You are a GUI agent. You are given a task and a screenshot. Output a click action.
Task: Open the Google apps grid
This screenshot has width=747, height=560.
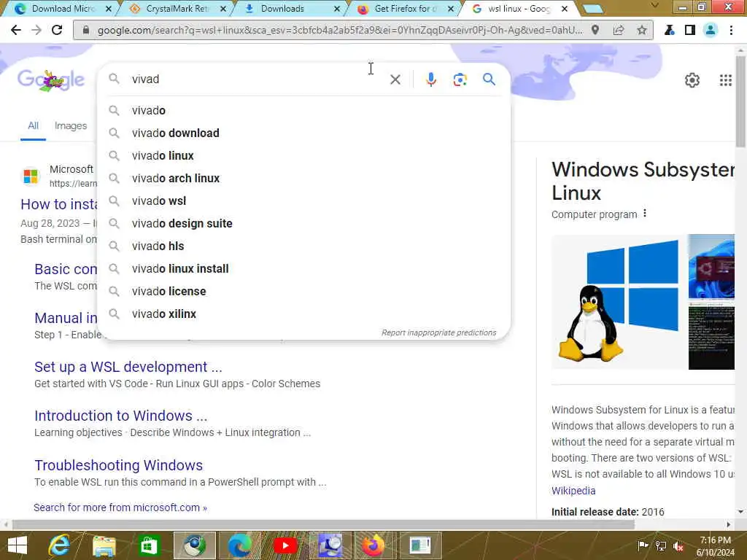tap(726, 80)
